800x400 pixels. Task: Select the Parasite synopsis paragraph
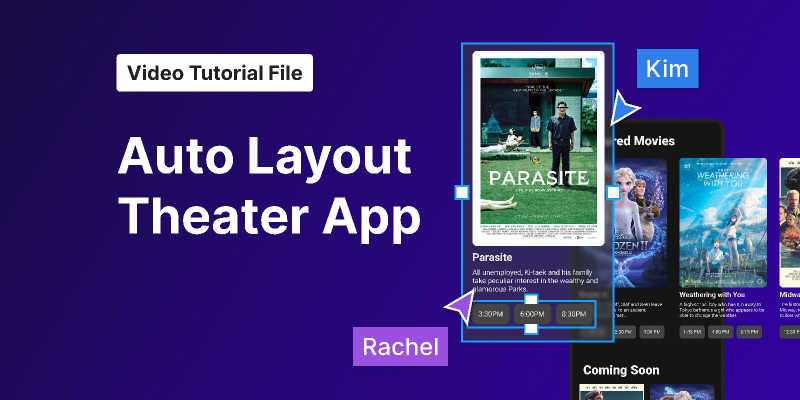point(535,281)
